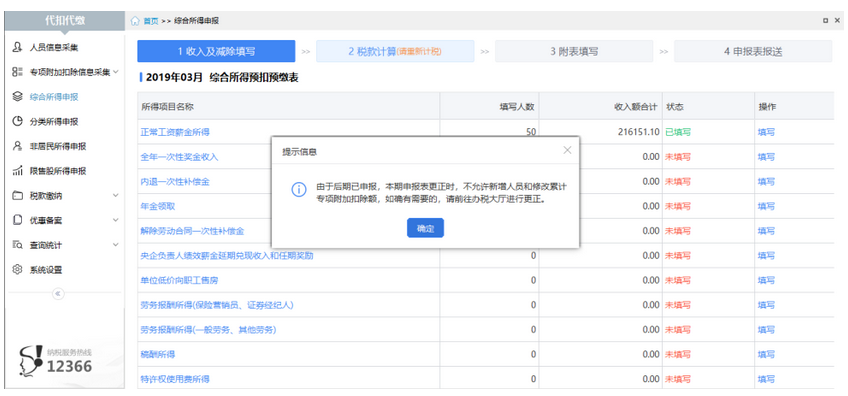Expand the 查询统计 submenu chevron
The image size is (848, 396).
coord(115,245)
